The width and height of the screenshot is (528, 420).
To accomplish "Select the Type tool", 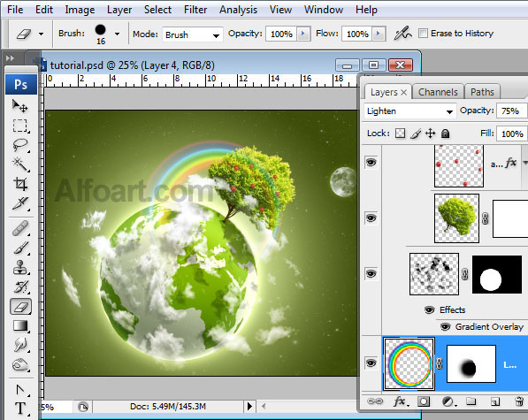I will 20,409.
